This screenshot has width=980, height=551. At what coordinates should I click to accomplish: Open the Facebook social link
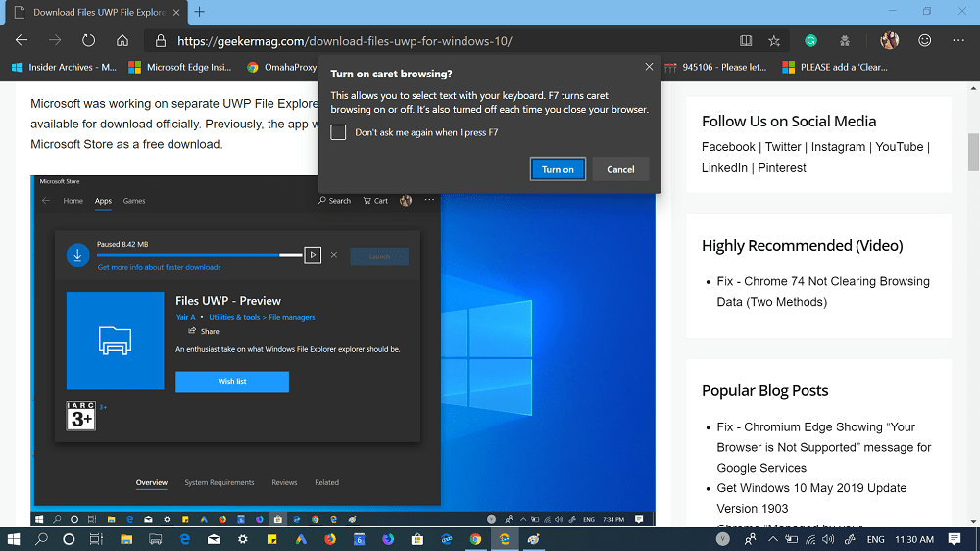(x=728, y=147)
